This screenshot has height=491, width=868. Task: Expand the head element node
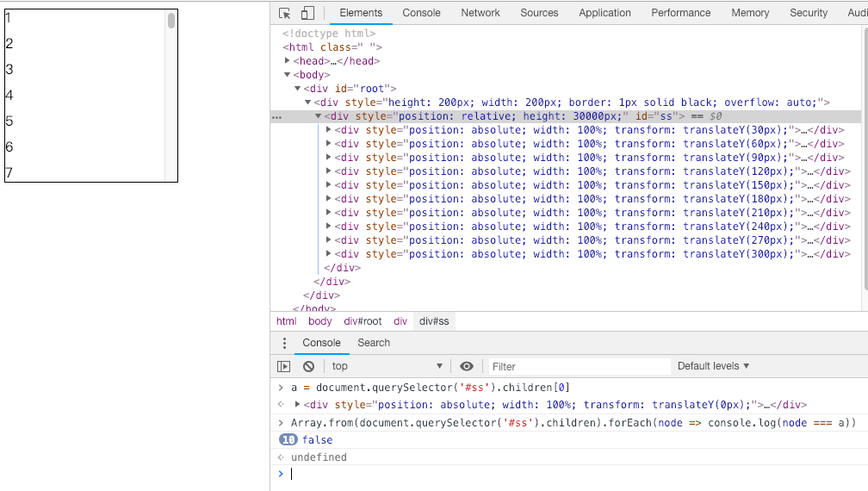288,61
